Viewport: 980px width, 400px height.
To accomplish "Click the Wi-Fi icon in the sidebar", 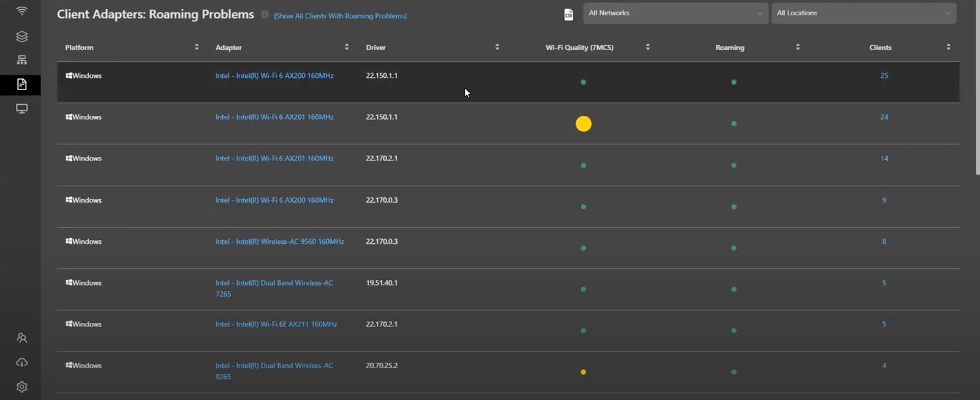I will 21,11.
